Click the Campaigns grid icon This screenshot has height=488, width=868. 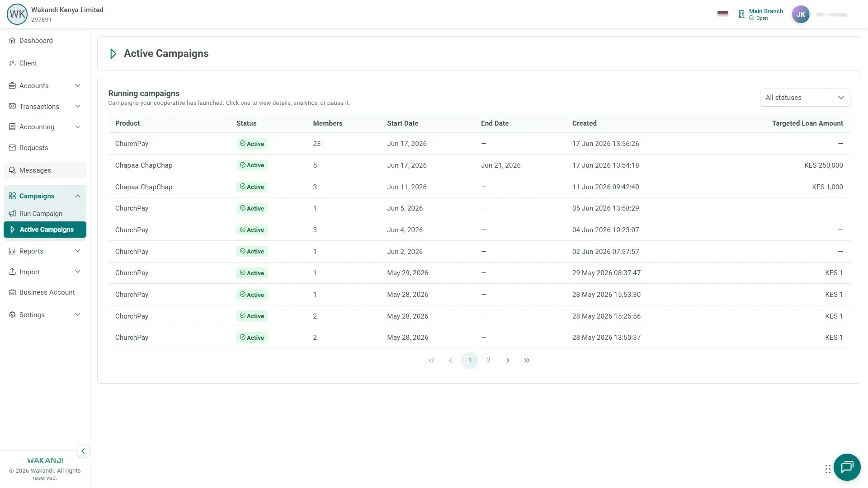coord(12,196)
